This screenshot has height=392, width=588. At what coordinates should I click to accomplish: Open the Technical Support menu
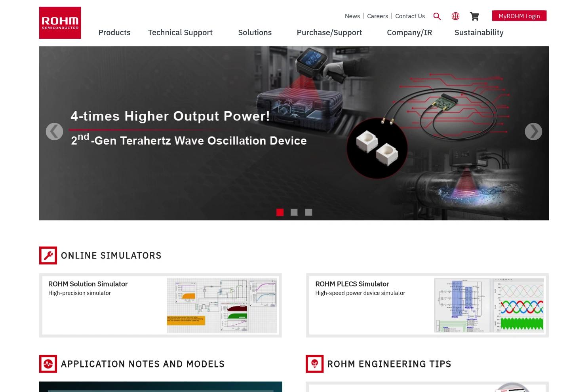180,32
